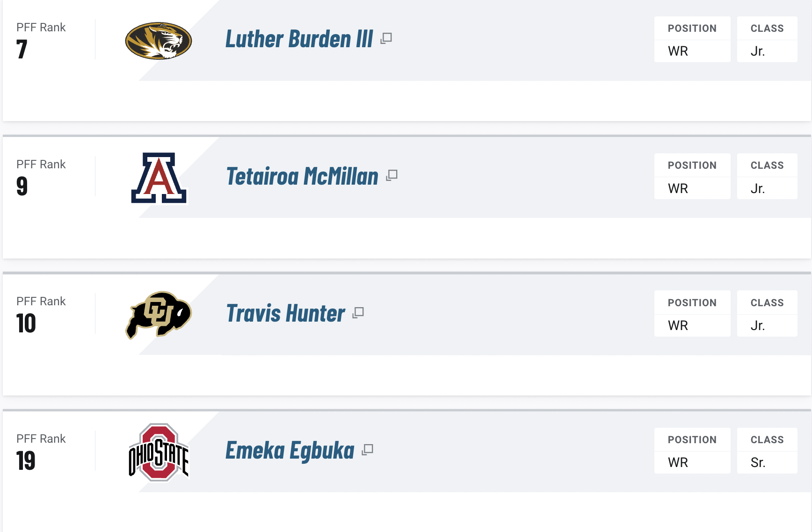The height and width of the screenshot is (532, 812).
Task: Click the PFF Rank 10 number
Action: pos(26,324)
